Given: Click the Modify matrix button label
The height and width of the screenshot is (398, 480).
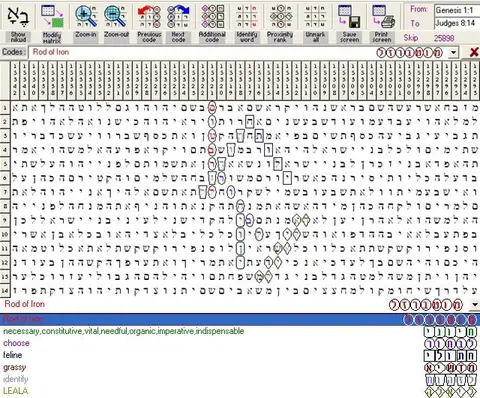Looking at the screenshot, I should click(x=52, y=37).
